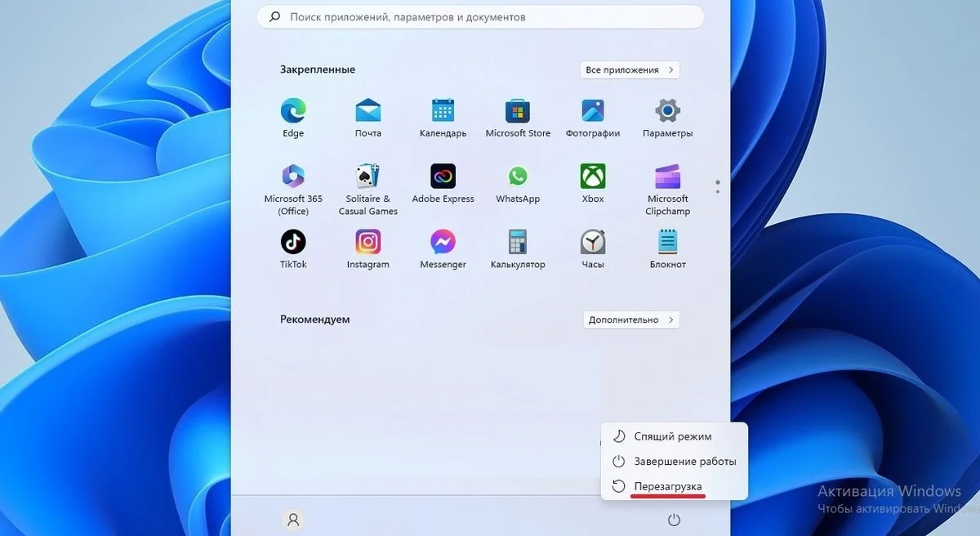This screenshot has height=536, width=980.
Task: Open Параметры settings gear
Action: coord(668,118)
